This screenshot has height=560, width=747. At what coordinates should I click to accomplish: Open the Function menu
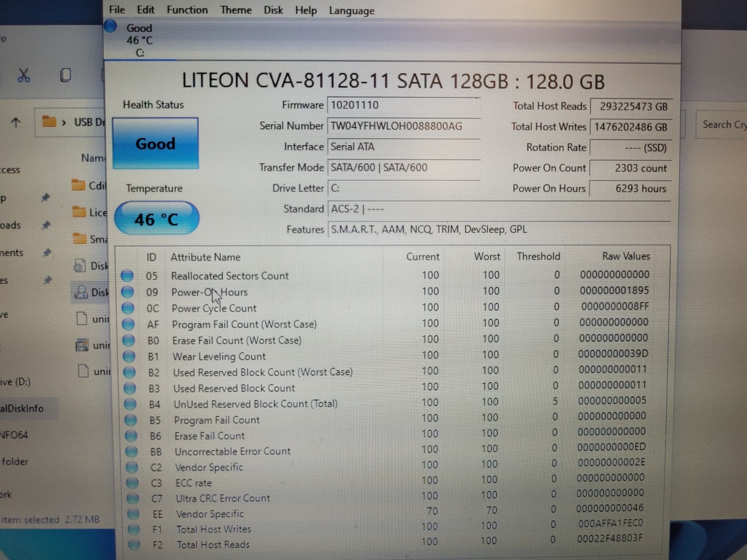(x=187, y=10)
